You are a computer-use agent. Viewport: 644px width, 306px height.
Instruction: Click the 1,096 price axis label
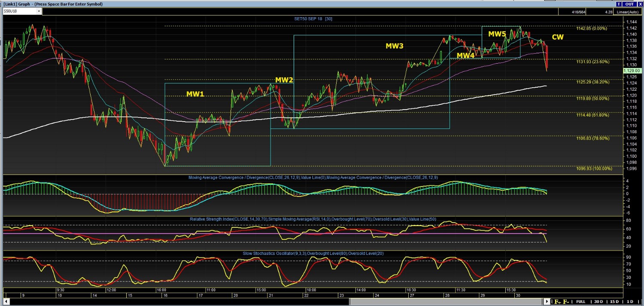click(x=631, y=168)
